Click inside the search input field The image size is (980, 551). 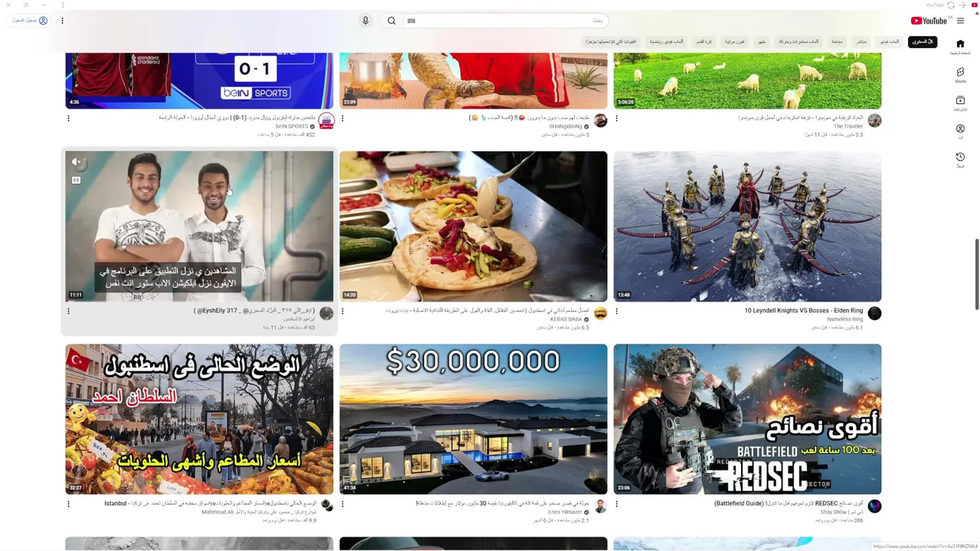[505, 21]
